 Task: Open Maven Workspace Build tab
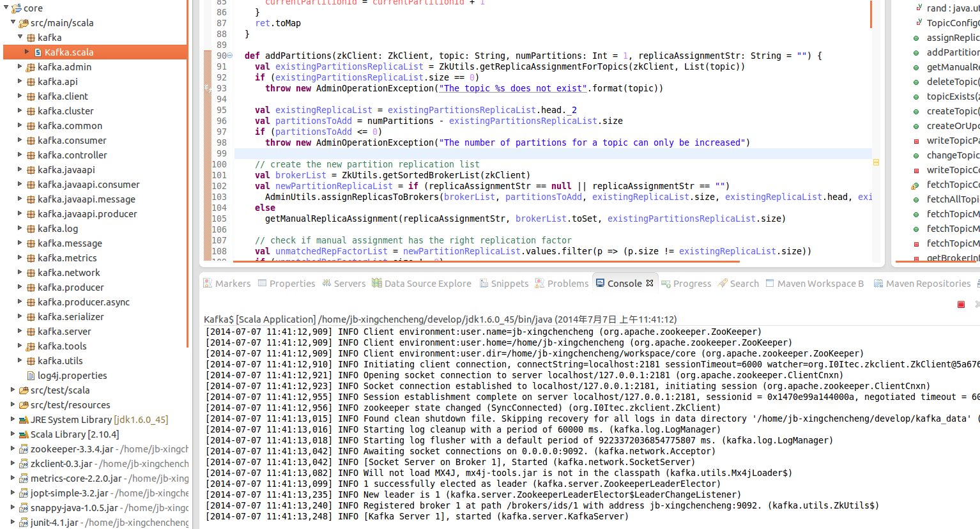coord(815,283)
